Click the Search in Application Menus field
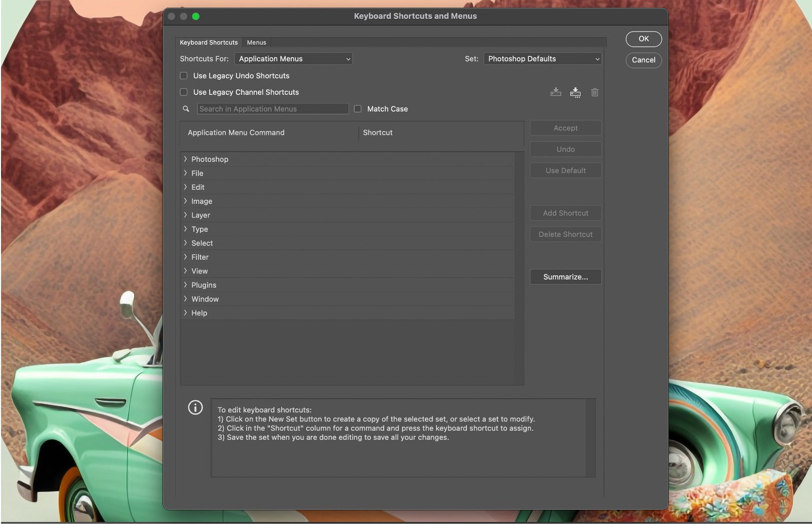 [273, 109]
